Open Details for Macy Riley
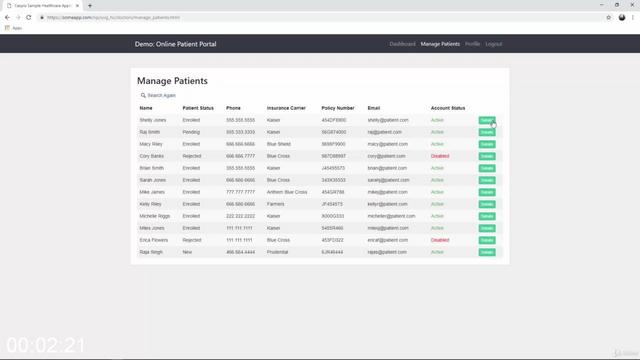 (x=487, y=144)
